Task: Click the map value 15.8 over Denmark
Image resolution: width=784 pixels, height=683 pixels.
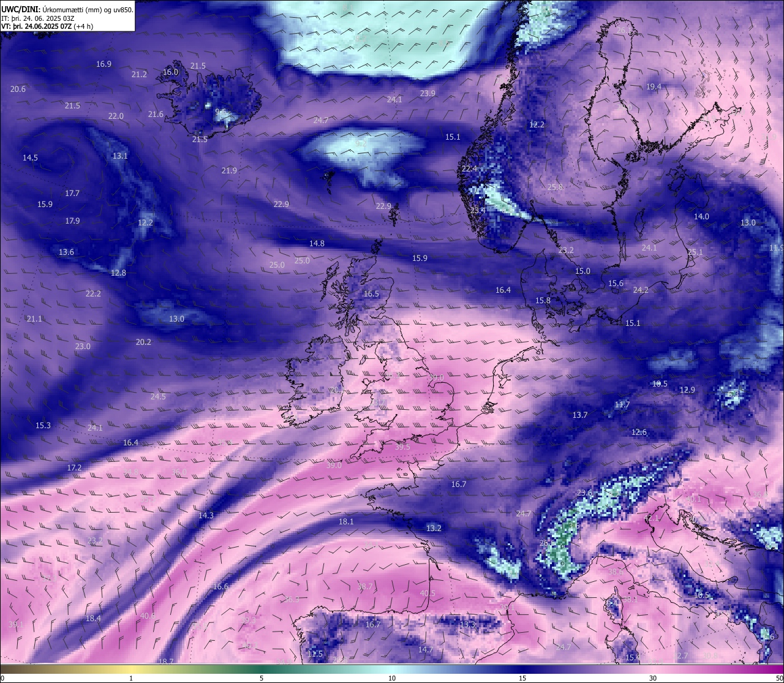Action: tap(543, 301)
